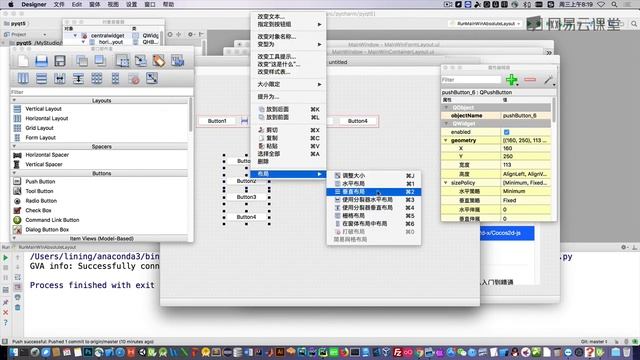Click Lay Out in a Grid icon
Screen dimensions: 640x360
tap(97, 78)
